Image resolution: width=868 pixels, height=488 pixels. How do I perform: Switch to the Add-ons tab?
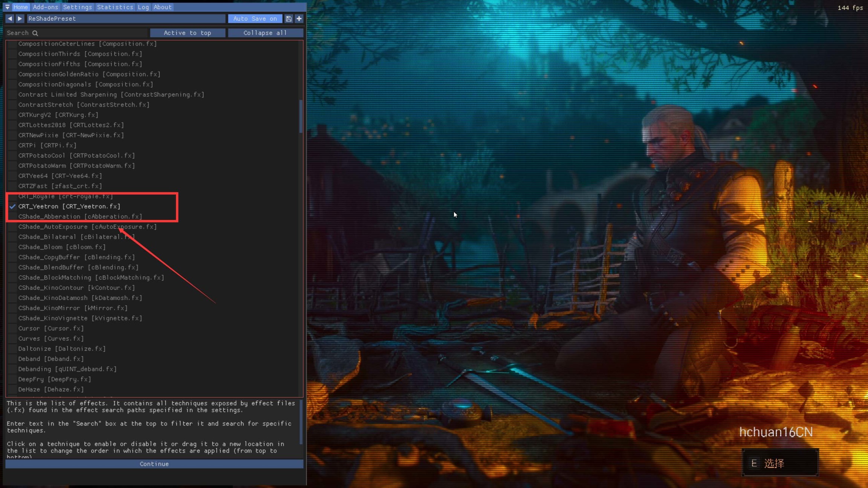click(x=45, y=7)
